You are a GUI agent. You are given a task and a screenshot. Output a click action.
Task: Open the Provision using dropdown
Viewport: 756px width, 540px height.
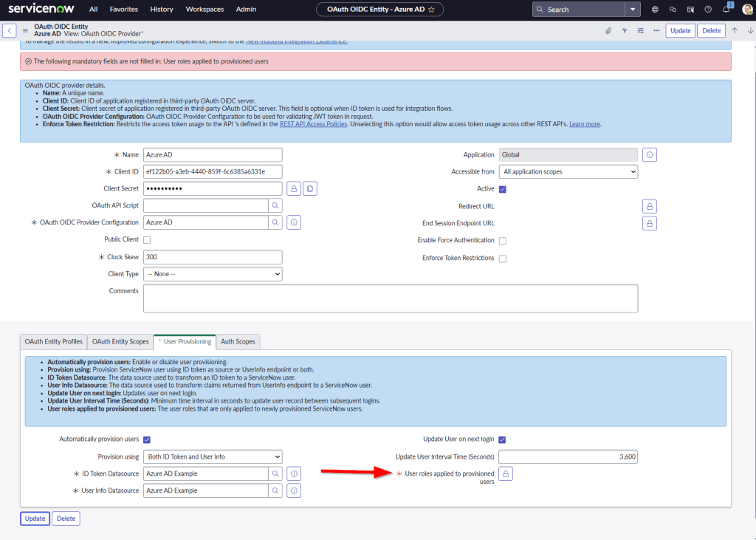(213, 457)
